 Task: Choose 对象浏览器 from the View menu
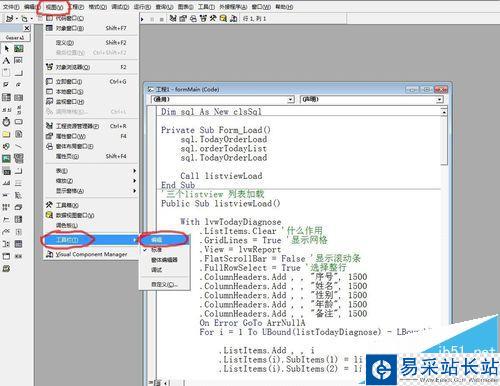pyautogui.click(x=91, y=67)
